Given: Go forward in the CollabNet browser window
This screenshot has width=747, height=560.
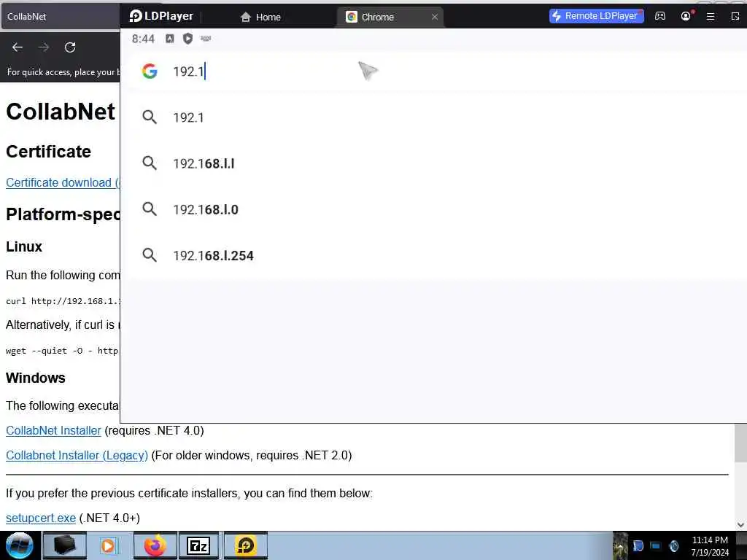Looking at the screenshot, I should click(44, 47).
